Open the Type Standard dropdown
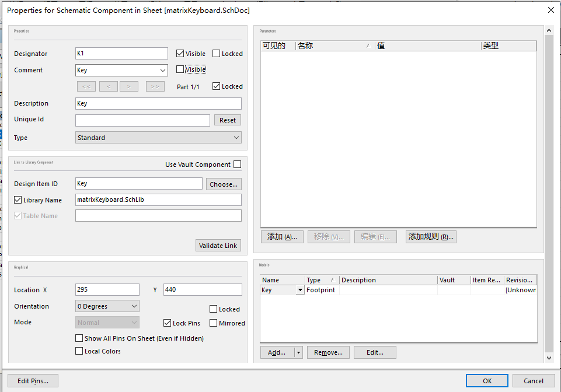 click(x=158, y=138)
